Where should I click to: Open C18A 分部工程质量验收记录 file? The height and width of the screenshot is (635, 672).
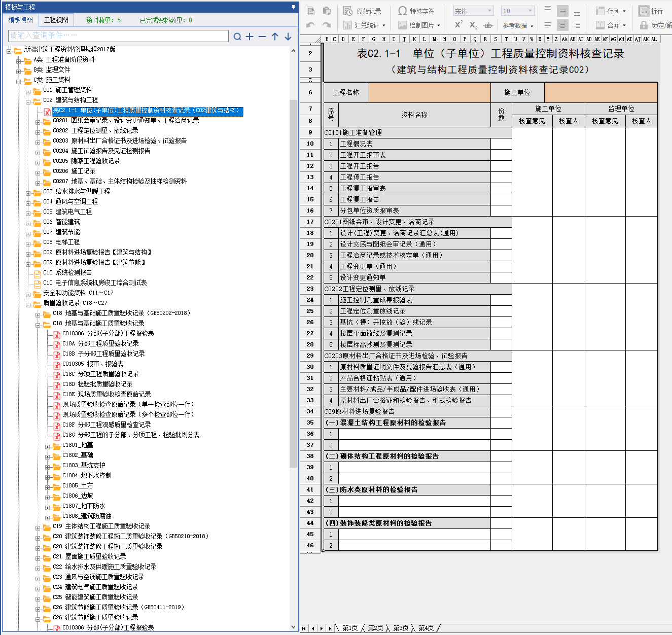pyautogui.click(x=100, y=344)
